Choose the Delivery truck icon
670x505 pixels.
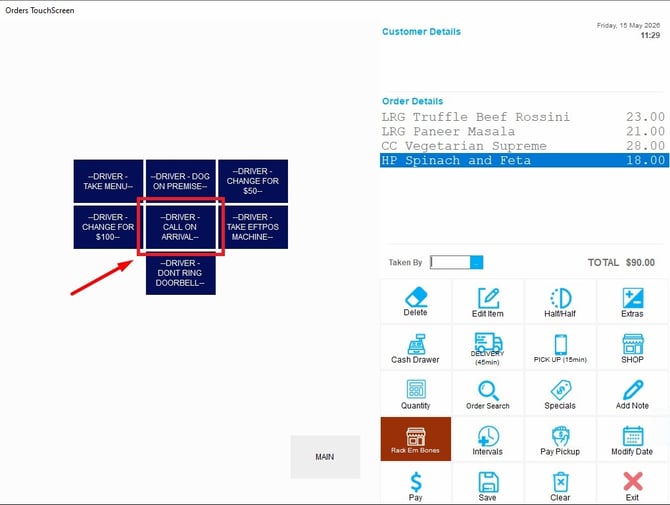(488, 342)
